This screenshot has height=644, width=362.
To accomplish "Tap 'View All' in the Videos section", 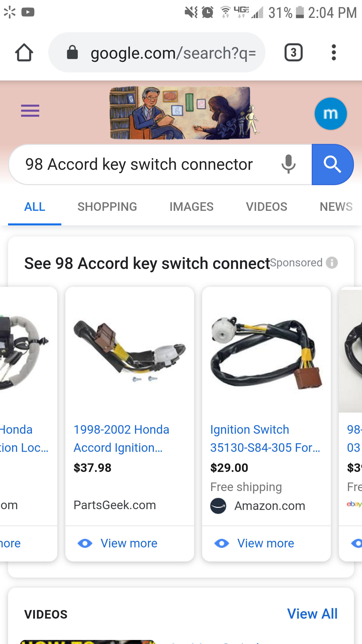I will 312,614.
